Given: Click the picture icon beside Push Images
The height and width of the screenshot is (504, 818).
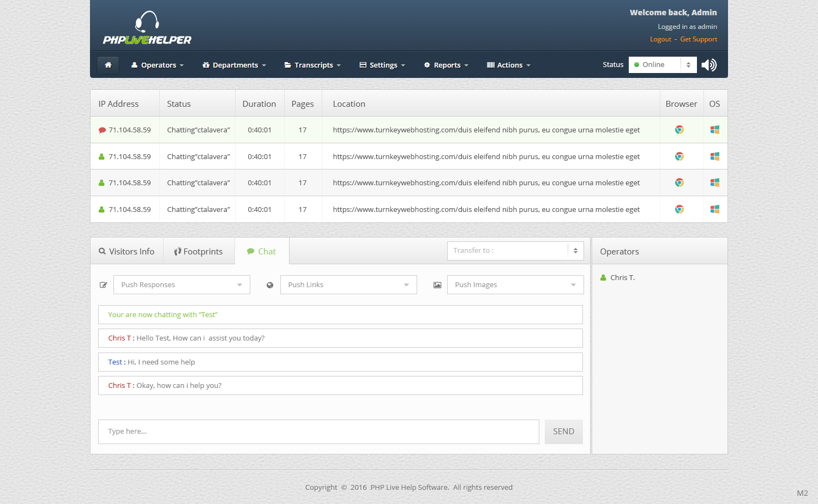Looking at the screenshot, I should (437, 285).
